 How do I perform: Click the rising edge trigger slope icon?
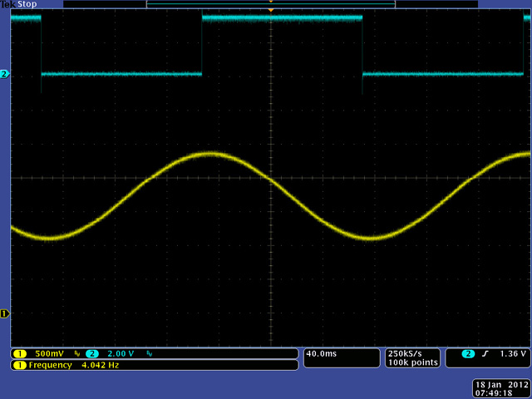click(485, 353)
